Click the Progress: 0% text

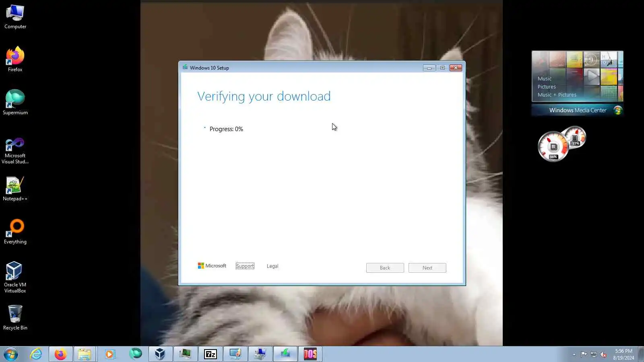226,129
